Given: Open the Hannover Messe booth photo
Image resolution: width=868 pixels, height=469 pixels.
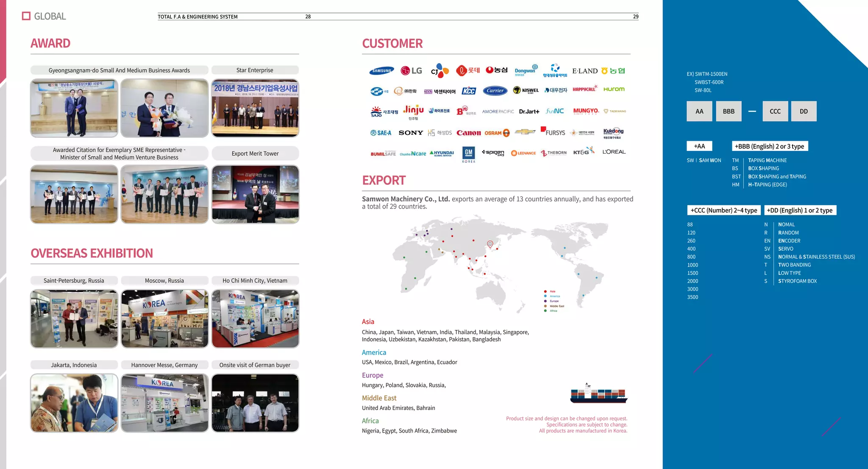Looking at the screenshot, I should (x=164, y=403).
